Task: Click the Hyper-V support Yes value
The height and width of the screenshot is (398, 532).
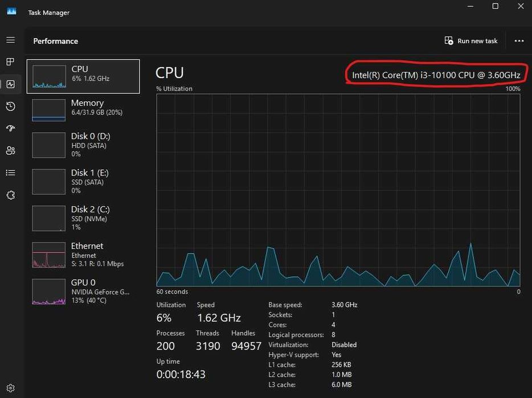Action: 336,355
